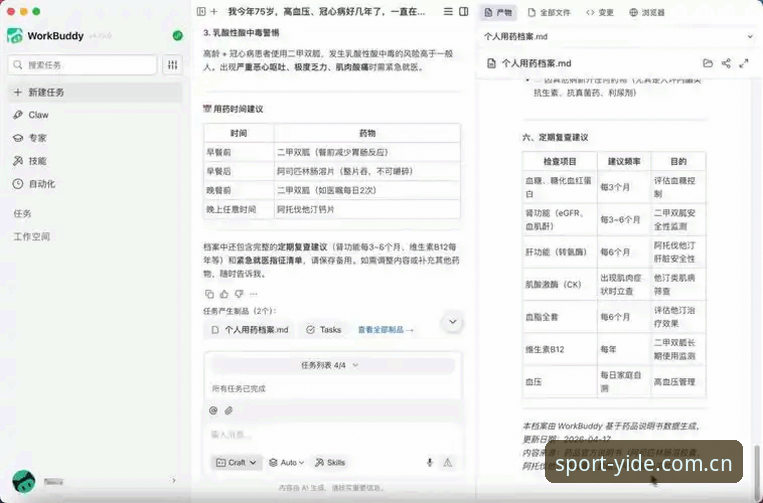Viewport: 763px width, 503px height.
Task: Open more options ellipsis below the response
Action: (x=254, y=294)
